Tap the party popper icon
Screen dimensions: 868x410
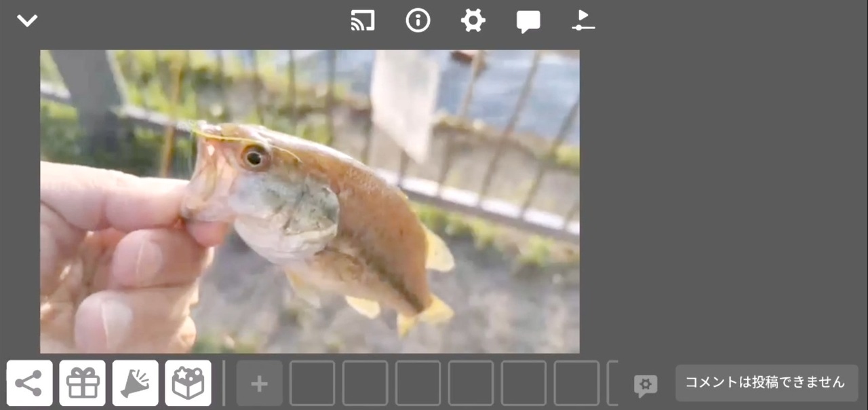pyautogui.click(x=136, y=384)
